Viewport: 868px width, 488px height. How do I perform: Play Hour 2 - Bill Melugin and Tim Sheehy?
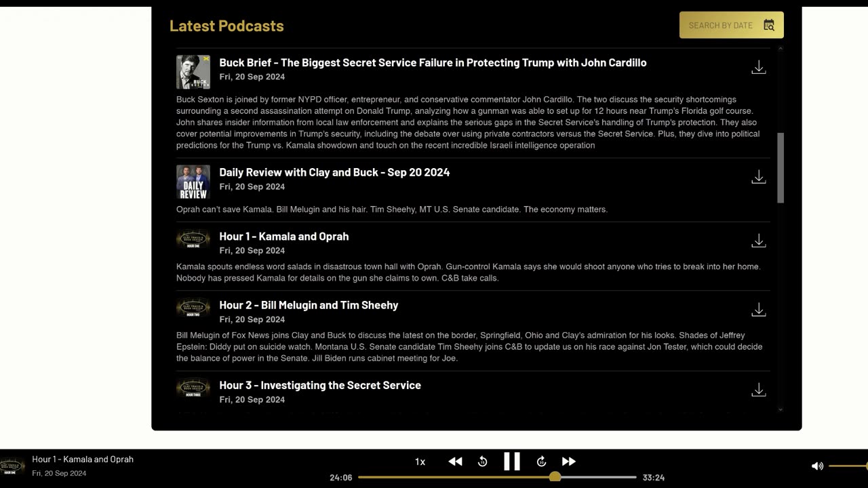(309, 305)
